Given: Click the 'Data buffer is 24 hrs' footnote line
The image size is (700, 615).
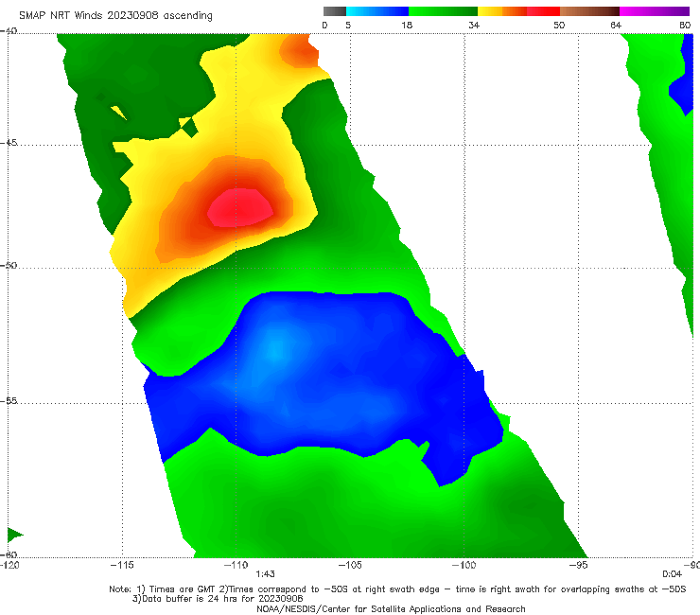Looking at the screenshot, I should (x=218, y=599).
